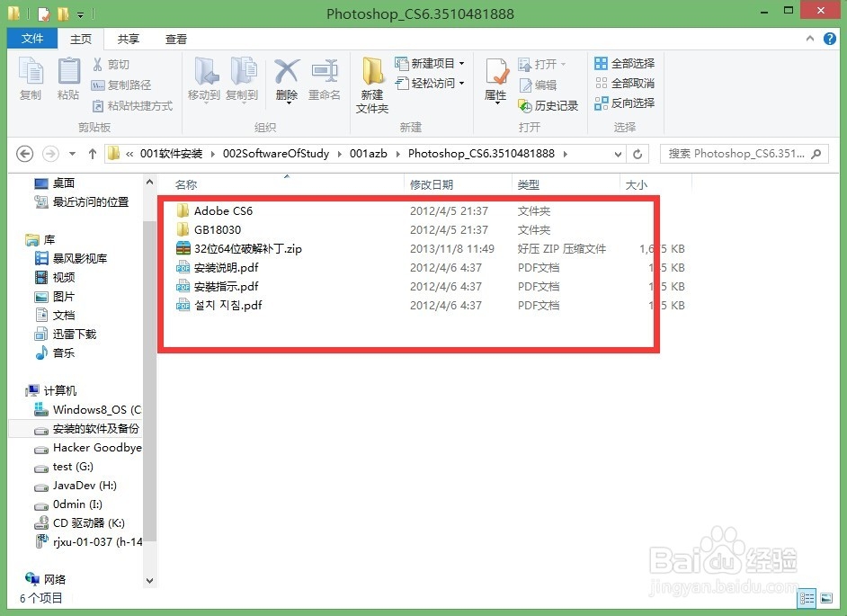Click Select none (全部取消)
Screen dimensions: 847x616
(624, 83)
